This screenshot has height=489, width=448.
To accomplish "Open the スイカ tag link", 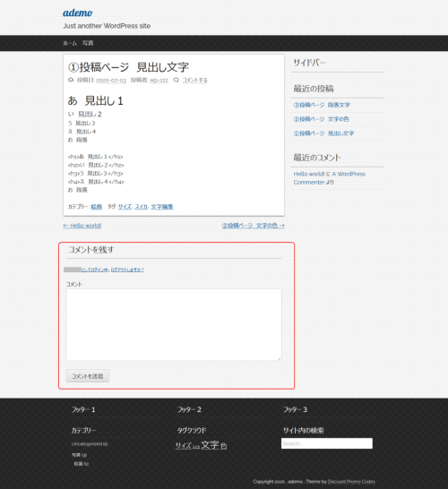I will click(141, 207).
